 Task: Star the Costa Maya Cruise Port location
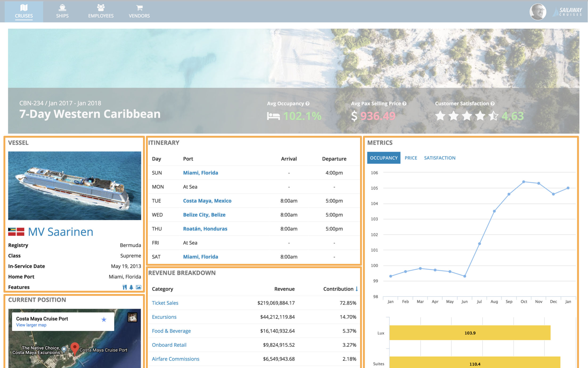[104, 319]
